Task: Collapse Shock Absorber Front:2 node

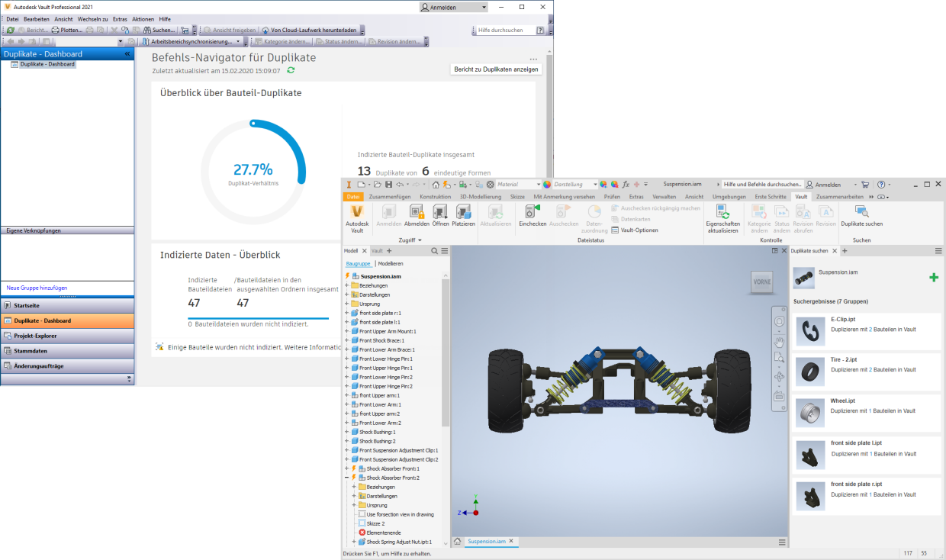Action: click(x=346, y=478)
